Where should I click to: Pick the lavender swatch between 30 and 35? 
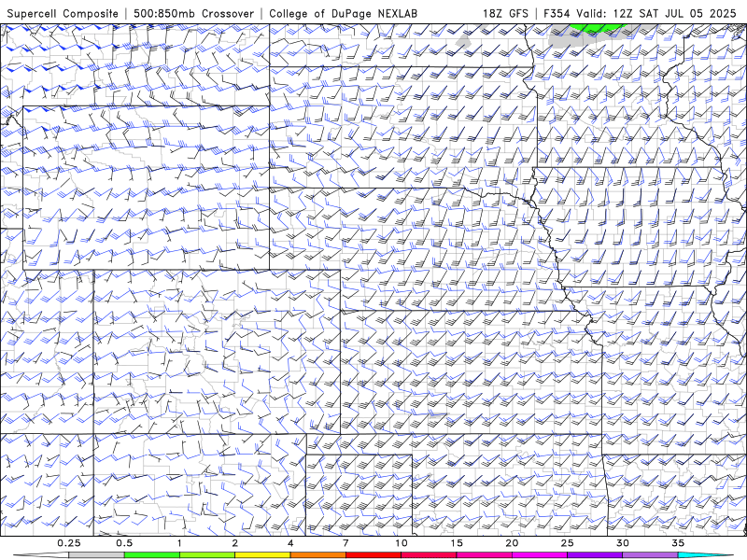point(650,555)
